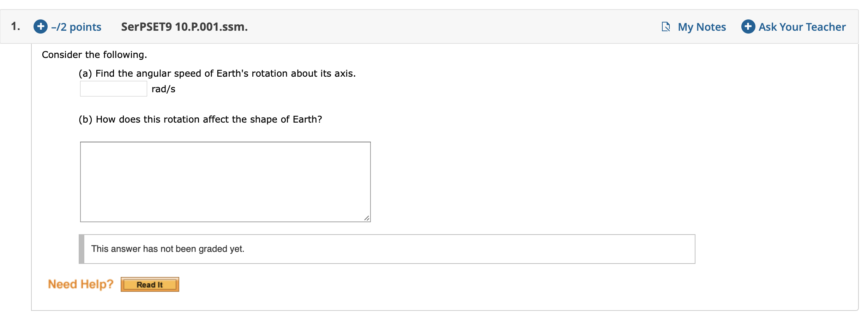Click the part (a) angular speed question text
This screenshot has height=325, width=868.
tap(217, 73)
